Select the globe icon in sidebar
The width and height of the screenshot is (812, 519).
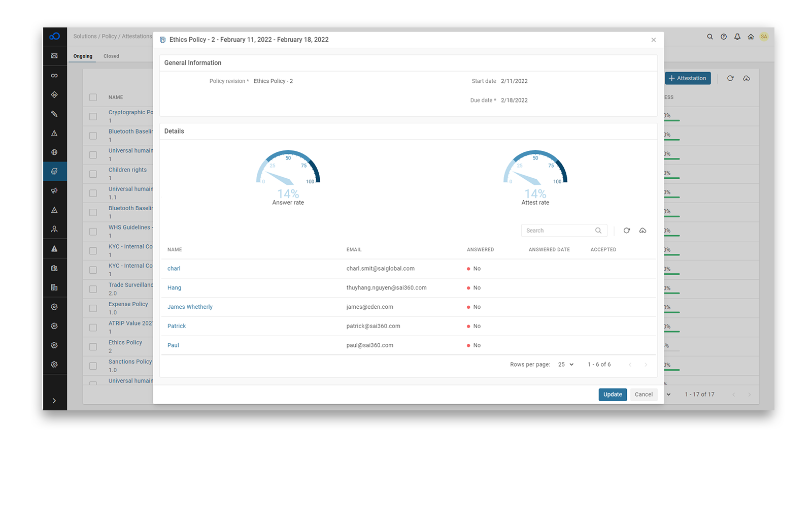[55, 152]
